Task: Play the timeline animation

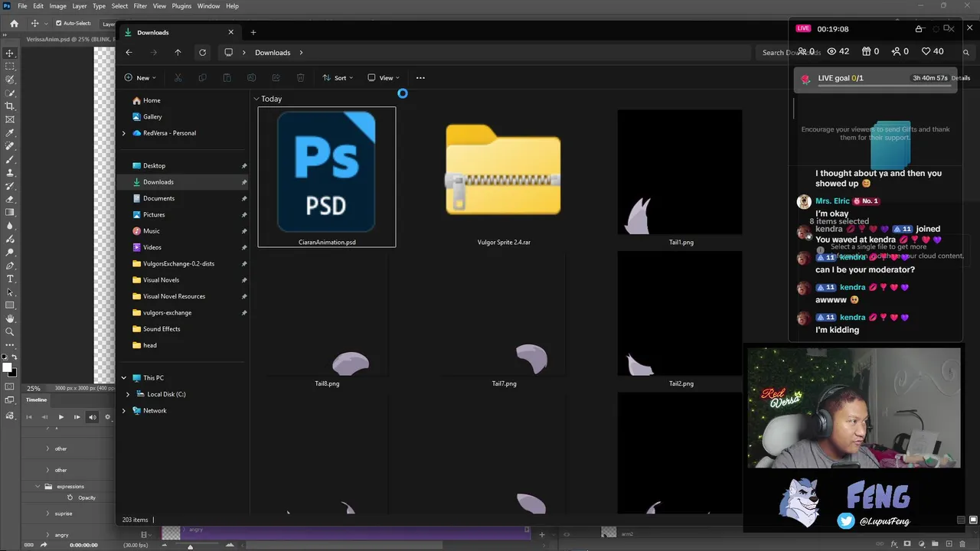Action: 61,417
